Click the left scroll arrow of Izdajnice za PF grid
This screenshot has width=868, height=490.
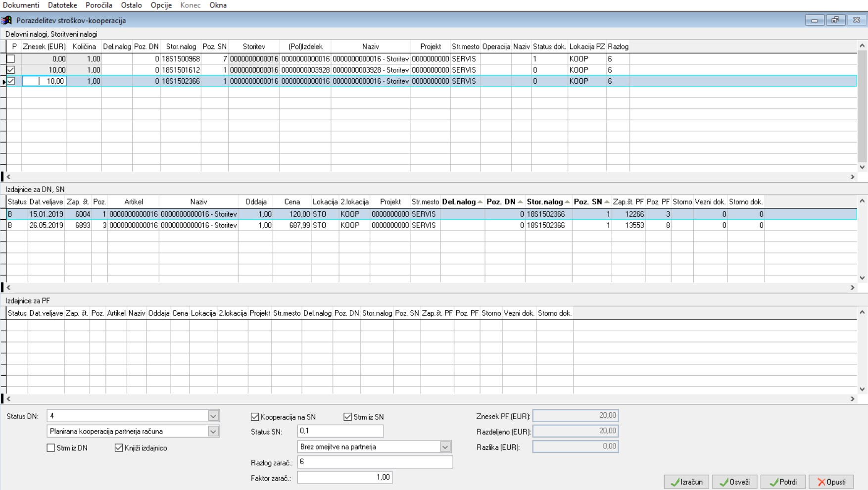[x=8, y=399]
